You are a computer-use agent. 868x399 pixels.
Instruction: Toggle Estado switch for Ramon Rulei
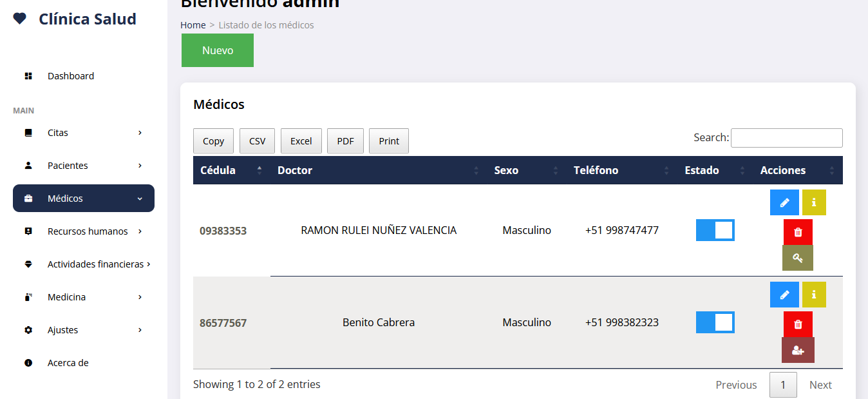[x=715, y=230]
